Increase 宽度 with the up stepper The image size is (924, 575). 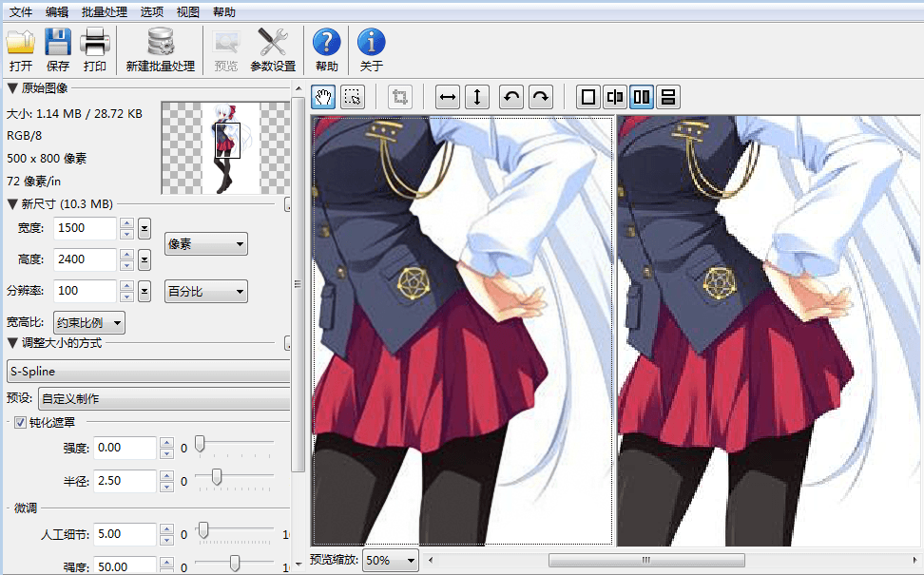point(126,222)
